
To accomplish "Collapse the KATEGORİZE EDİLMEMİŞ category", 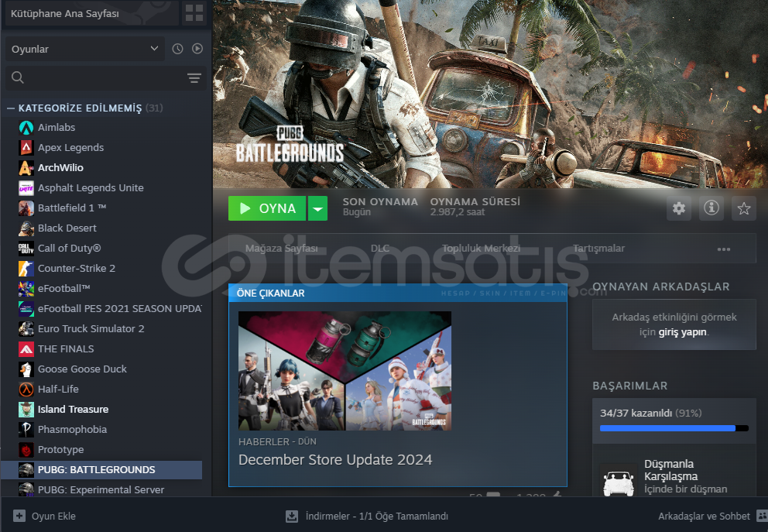I will (x=11, y=108).
